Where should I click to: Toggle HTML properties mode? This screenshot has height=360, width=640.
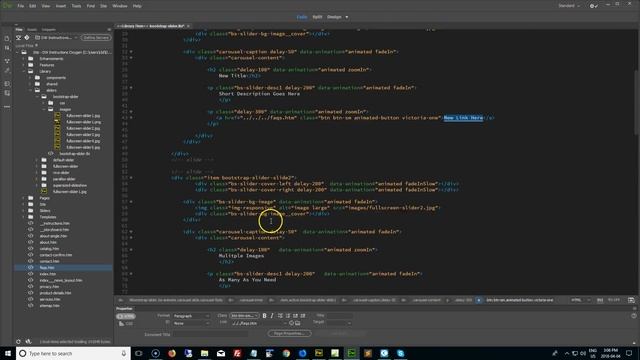coord(126,316)
